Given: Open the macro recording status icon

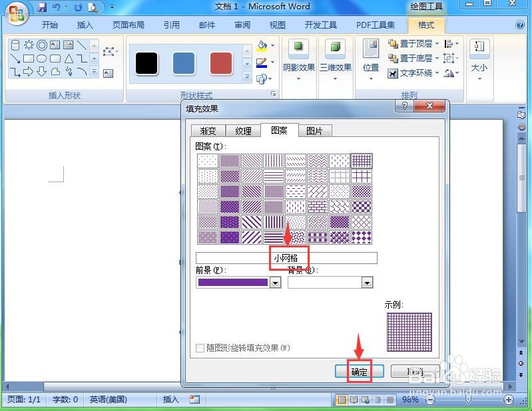Looking at the screenshot, I should 194,400.
